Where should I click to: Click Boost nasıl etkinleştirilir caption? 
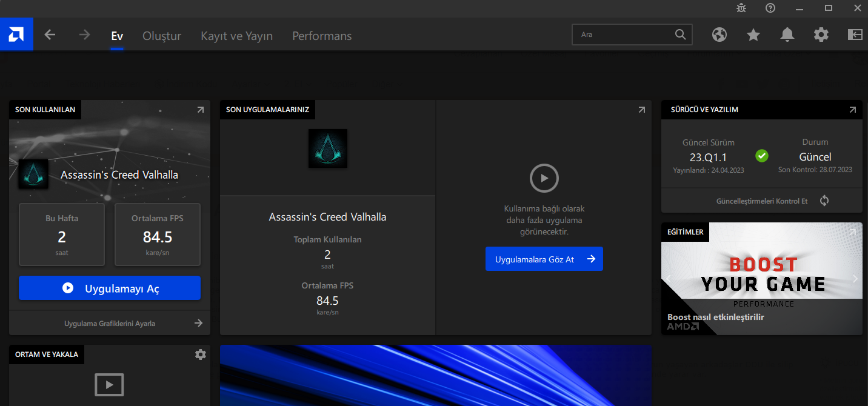coord(716,317)
